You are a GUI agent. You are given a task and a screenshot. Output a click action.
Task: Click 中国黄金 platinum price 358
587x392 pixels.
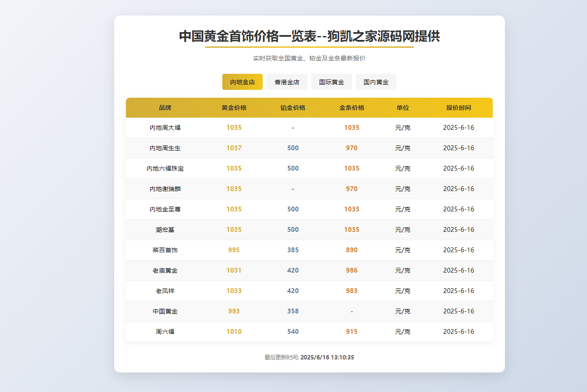(x=293, y=311)
